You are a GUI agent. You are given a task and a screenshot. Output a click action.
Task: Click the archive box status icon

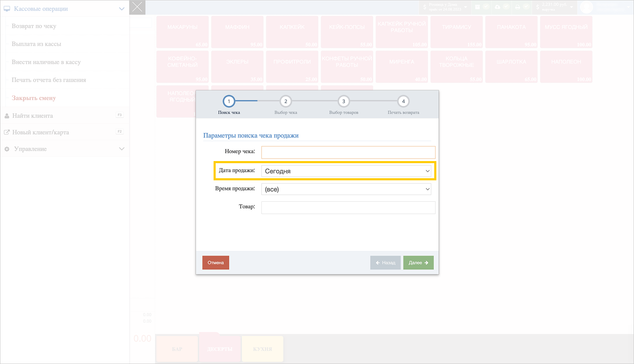[477, 7]
